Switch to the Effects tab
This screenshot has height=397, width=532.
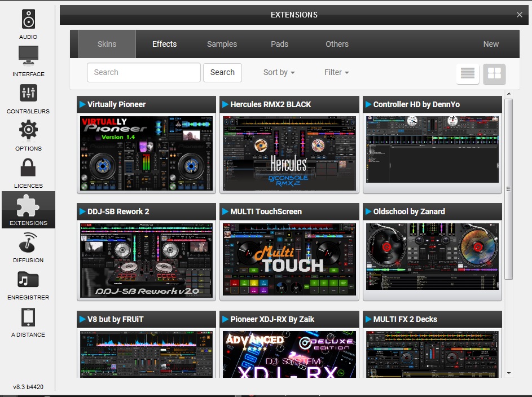click(165, 44)
